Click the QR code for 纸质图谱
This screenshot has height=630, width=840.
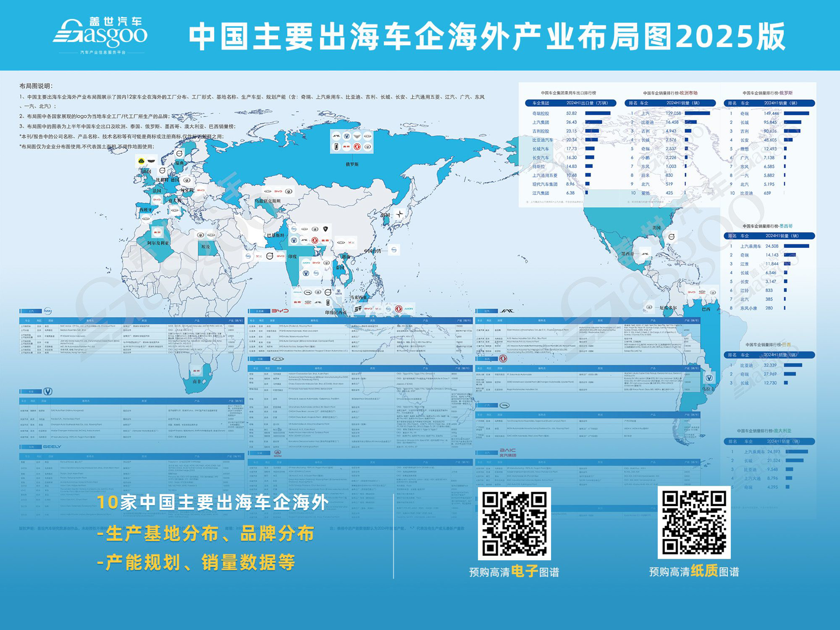click(x=694, y=522)
